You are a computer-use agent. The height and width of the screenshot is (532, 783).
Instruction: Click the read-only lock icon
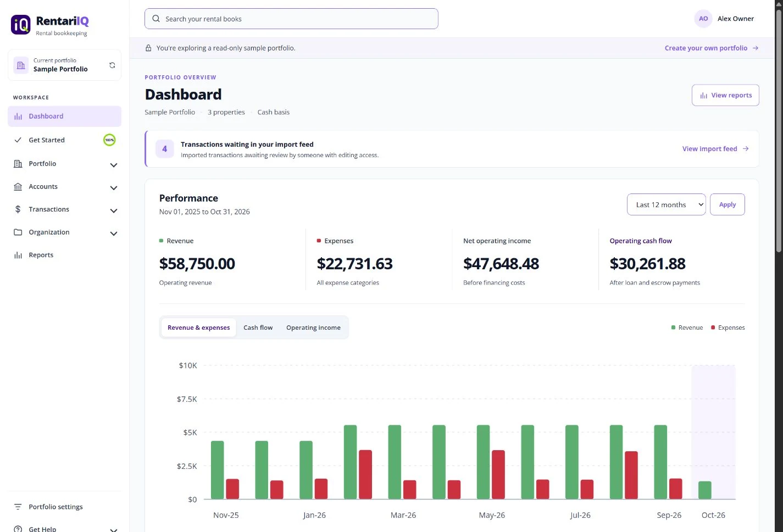coord(148,48)
